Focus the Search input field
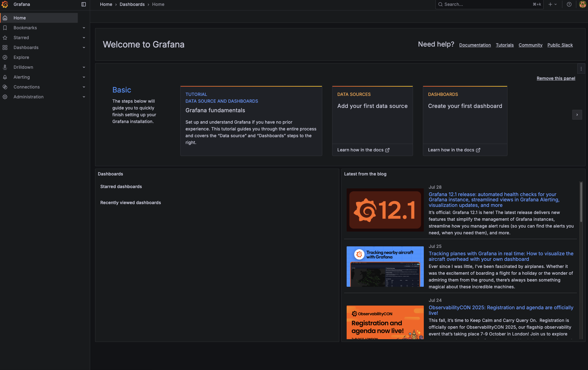The width and height of the screenshot is (588, 370). coord(489,4)
